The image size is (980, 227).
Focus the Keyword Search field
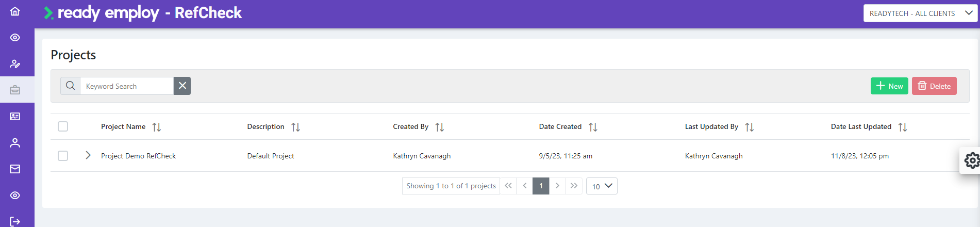click(127, 86)
